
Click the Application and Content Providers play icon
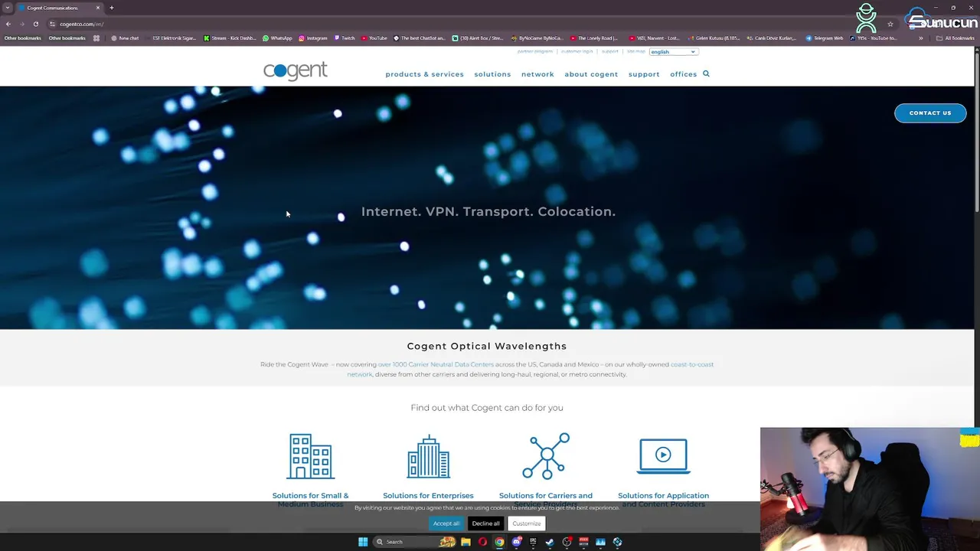pyautogui.click(x=663, y=456)
